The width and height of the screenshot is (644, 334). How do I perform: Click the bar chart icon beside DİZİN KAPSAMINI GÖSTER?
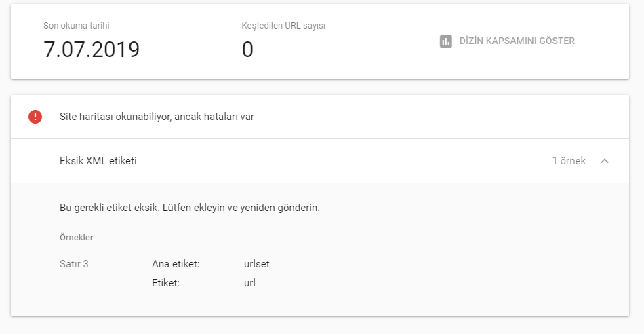pyautogui.click(x=445, y=41)
